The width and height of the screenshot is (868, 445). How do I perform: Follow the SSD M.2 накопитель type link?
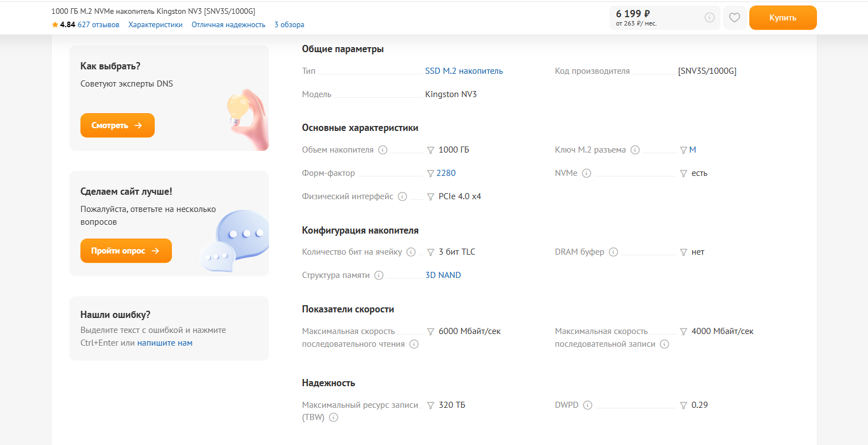click(x=464, y=71)
